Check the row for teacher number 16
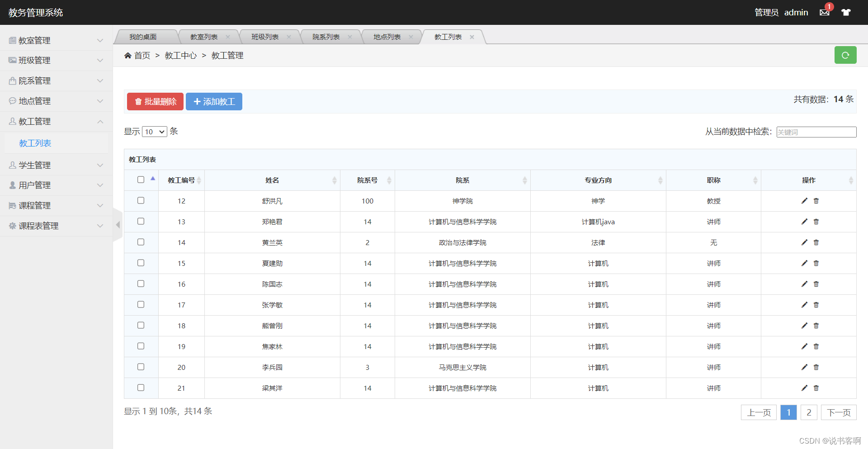The height and width of the screenshot is (449, 868). [x=141, y=284]
